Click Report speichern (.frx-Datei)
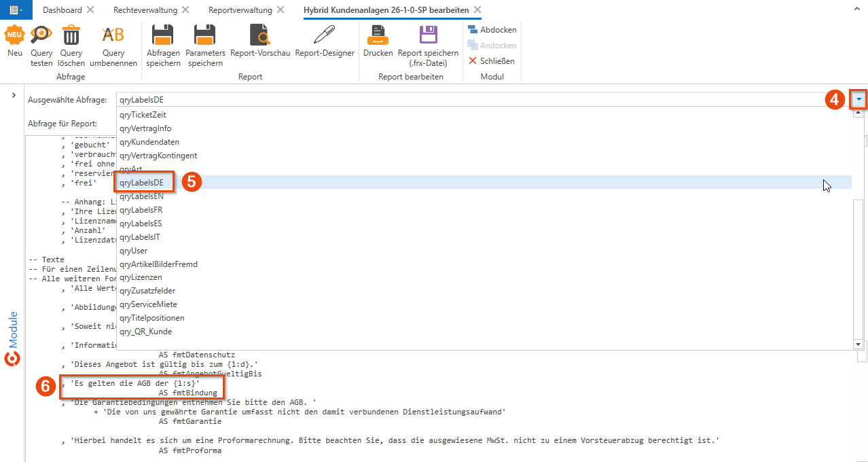Viewport: 868px width, 462px height. tap(428, 45)
